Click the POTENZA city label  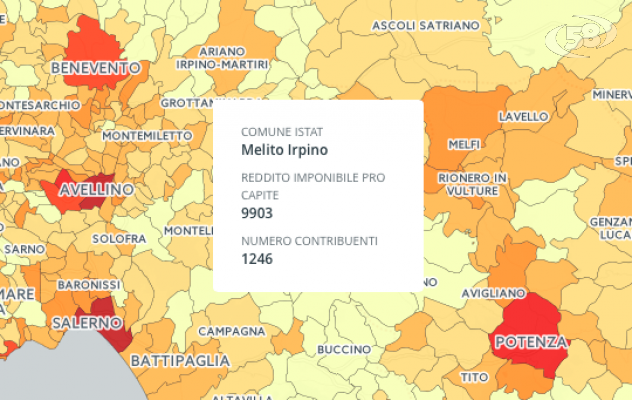pos(531,342)
